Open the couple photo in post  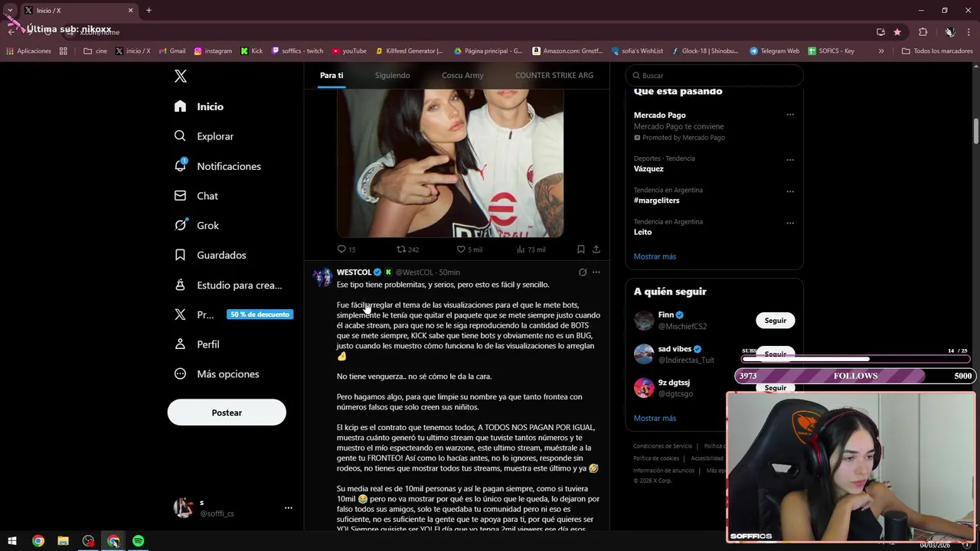(x=450, y=163)
